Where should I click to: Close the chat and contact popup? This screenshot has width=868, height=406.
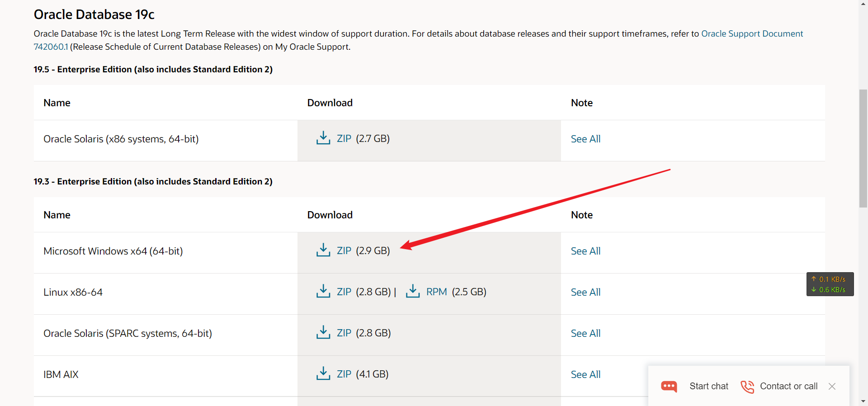pos(832,386)
